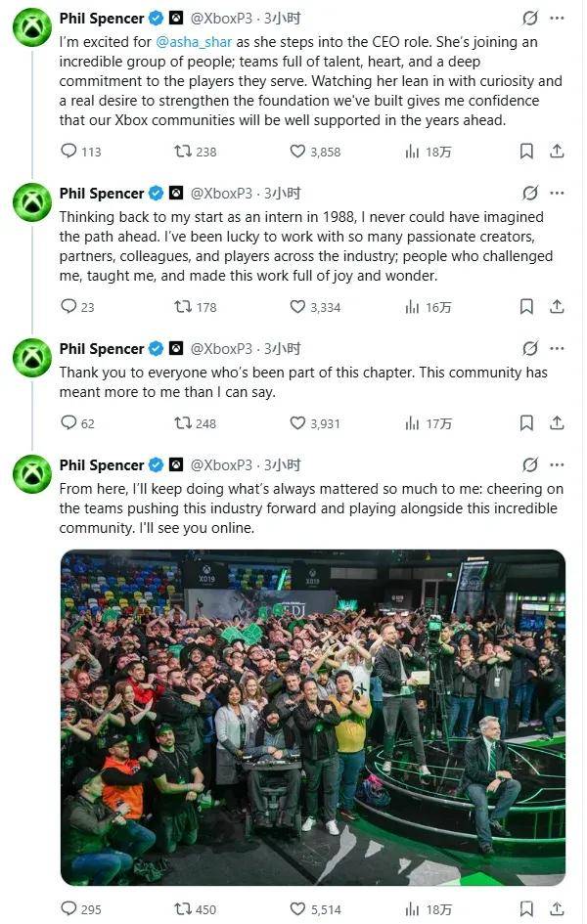Like the tweet with the crowd photo
The height and width of the screenshot is (924, 587).
pyautogui.click(x=298, y=909)
